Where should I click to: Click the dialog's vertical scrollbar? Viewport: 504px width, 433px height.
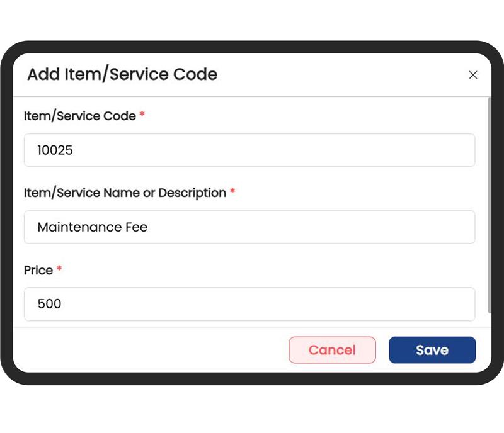490,208
